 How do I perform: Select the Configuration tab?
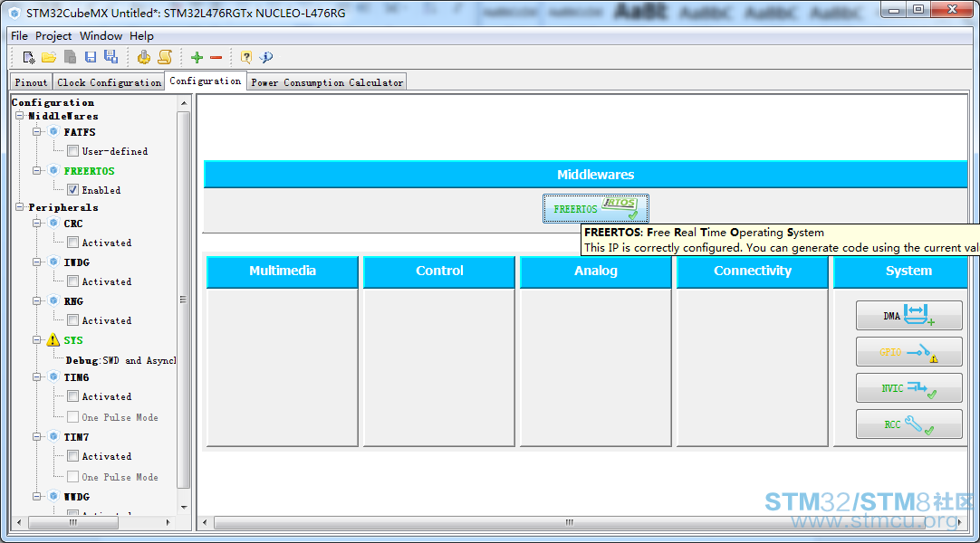(x=205, y=81)
